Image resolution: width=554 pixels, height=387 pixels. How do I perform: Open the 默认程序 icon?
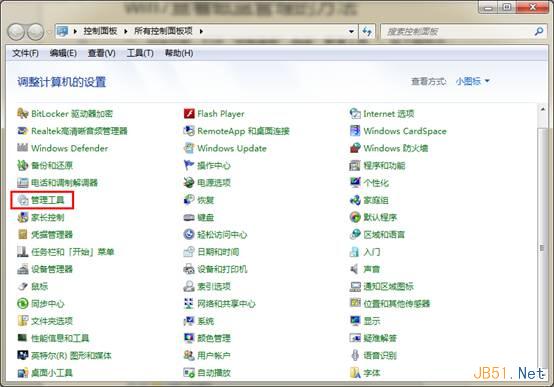[355, 217]
